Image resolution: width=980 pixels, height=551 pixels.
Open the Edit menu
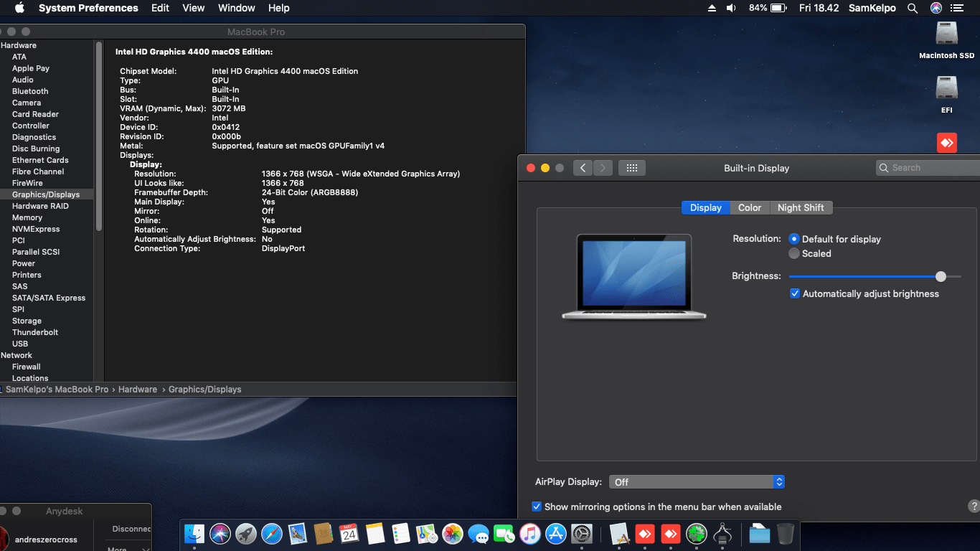click(x=160, y=8)
